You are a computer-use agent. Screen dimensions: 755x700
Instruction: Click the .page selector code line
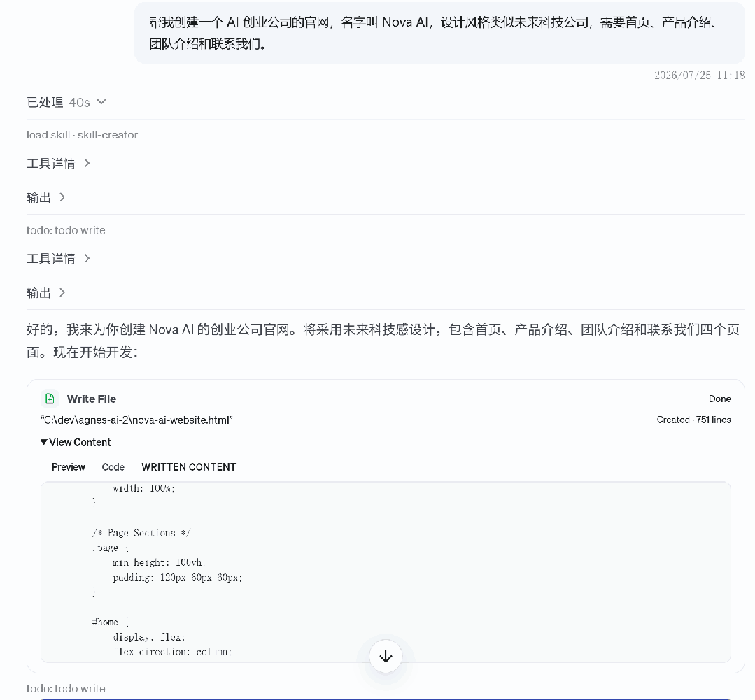coord(111,548)
